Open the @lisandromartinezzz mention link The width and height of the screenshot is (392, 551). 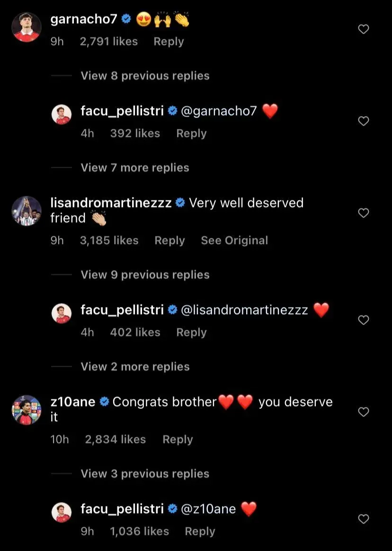(x=244, y=310)
